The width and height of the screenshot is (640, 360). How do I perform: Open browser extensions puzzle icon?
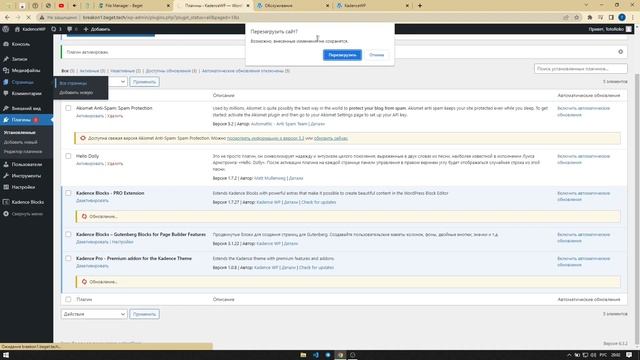click(589, 18)
